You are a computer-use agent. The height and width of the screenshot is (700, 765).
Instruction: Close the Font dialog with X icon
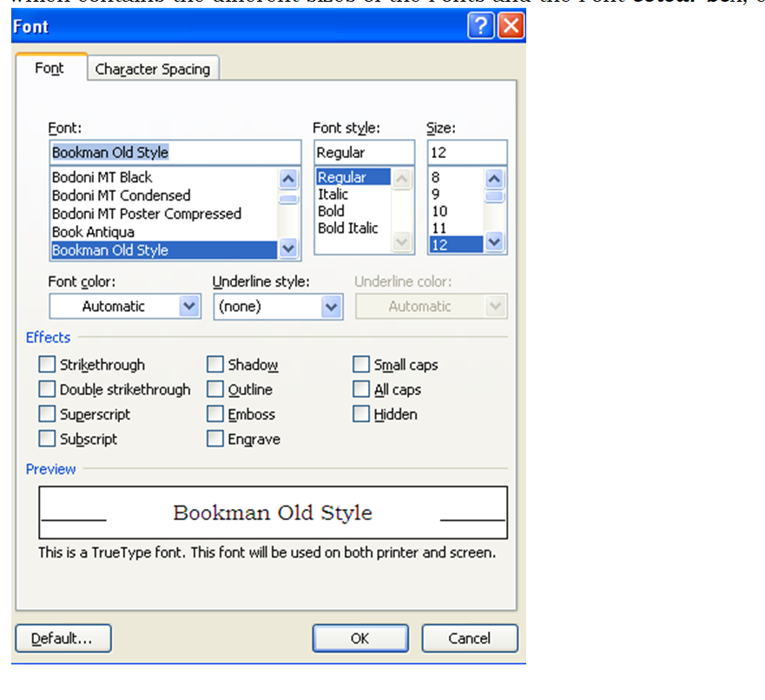(x=511, y=27)
